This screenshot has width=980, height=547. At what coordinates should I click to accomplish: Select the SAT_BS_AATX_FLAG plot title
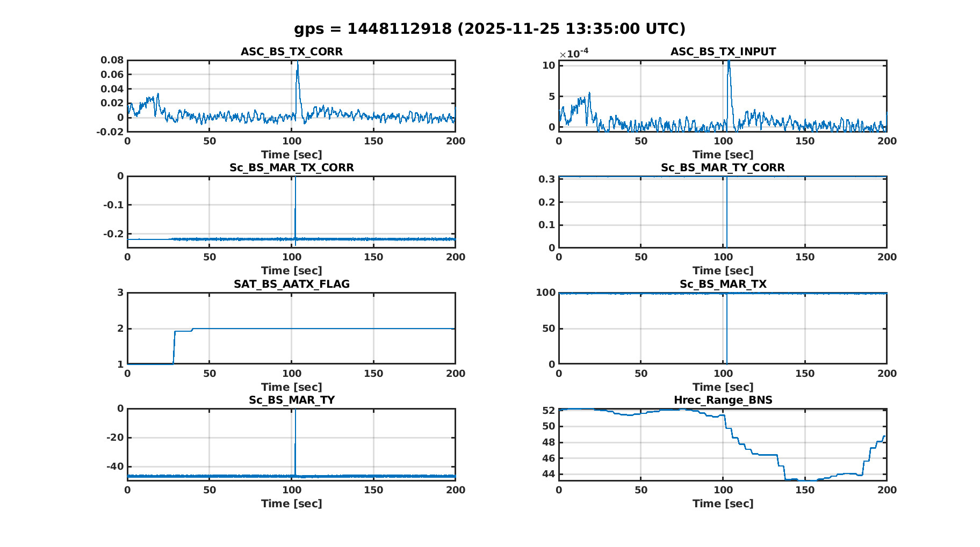click(x=291, y=284)
